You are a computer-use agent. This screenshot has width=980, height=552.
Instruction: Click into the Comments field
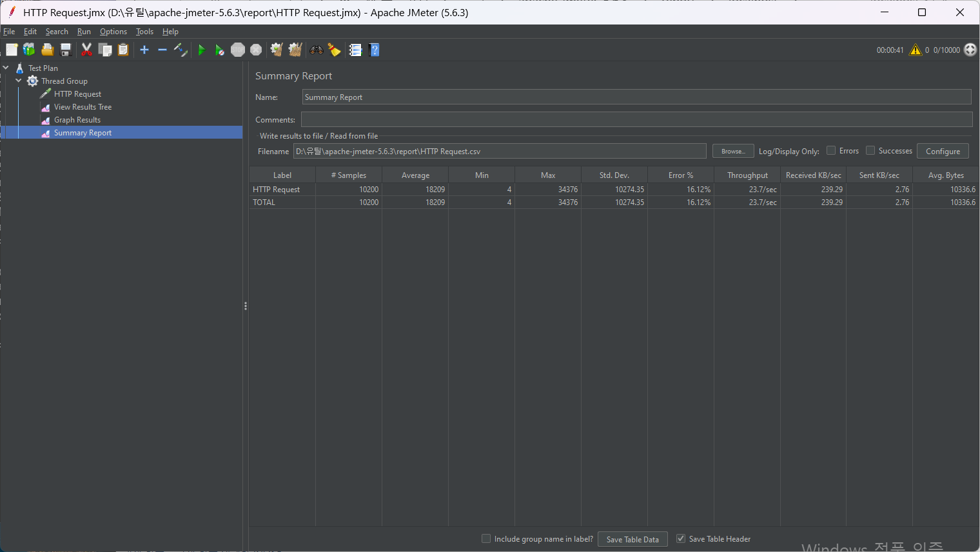click(636, 119)
